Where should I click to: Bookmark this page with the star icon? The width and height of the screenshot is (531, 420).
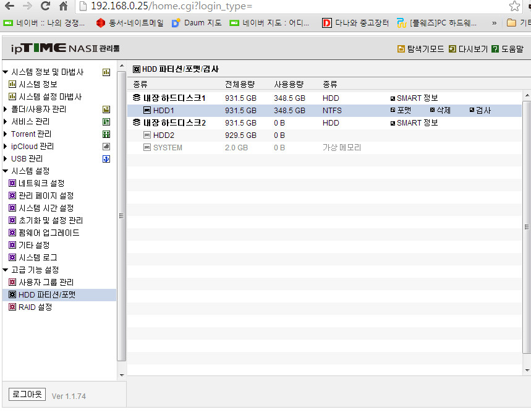point(514,6)
